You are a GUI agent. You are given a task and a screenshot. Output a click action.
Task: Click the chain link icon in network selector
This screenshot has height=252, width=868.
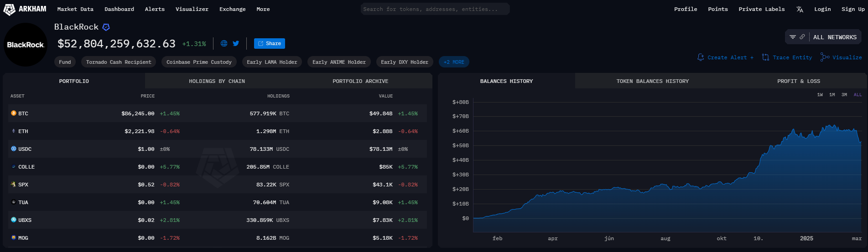802,37
